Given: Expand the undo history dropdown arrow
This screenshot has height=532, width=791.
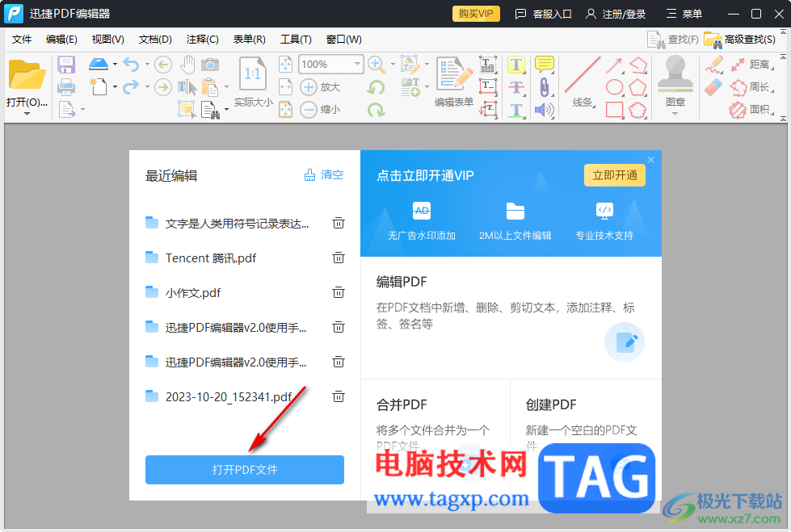Looking at the screenshot, I should (x=147, y=64).
